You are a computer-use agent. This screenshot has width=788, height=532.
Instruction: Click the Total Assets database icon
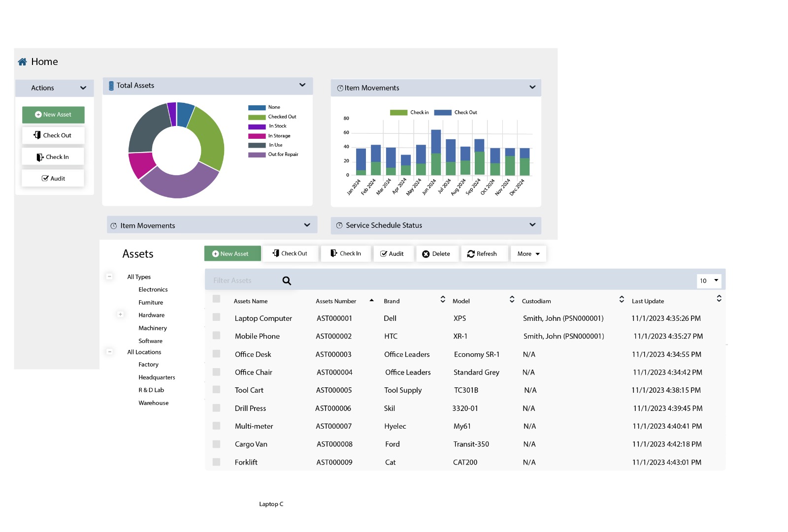coord(111,86)
